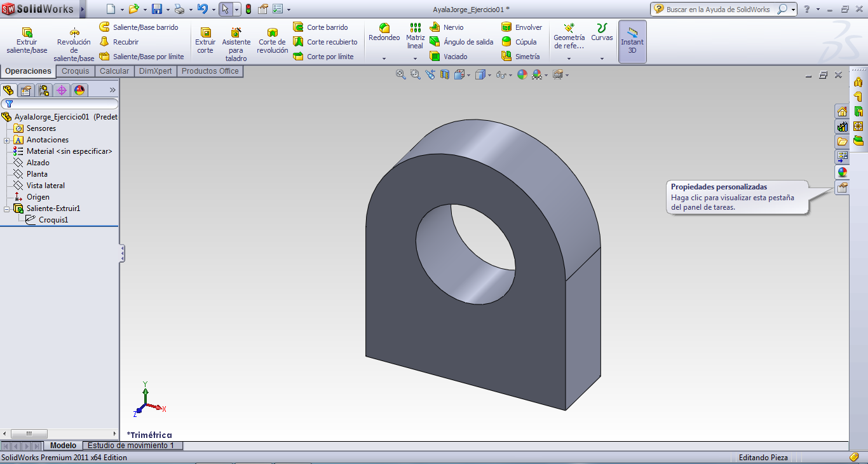Image resolution: width=868 pixels, height=464 pixels.
Task: Select the Redondeo tool
Action: pos(384,33)
